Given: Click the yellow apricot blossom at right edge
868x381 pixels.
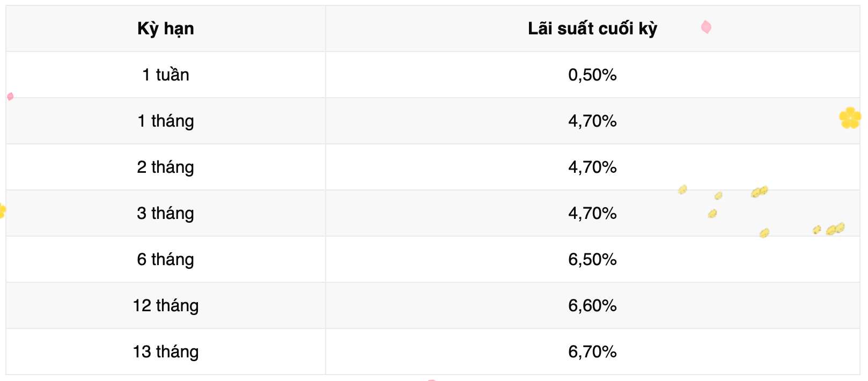Looking at the screenshot, I should (850, 118).
